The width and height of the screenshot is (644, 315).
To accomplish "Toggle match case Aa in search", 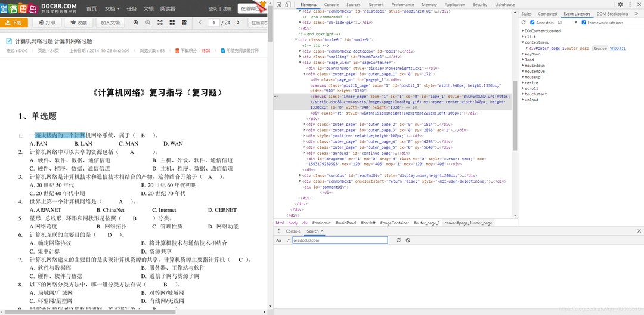I will 278,240.
